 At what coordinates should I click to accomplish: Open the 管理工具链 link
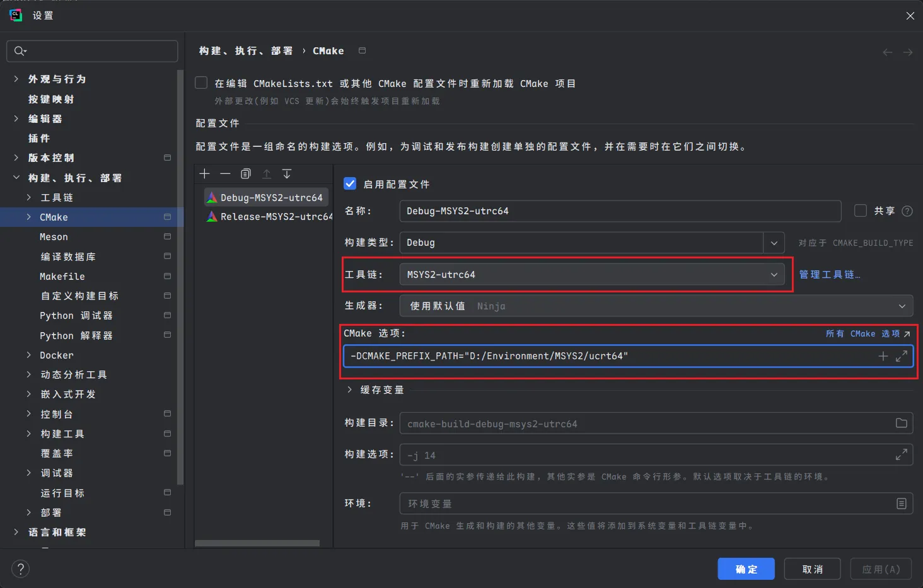829,274
